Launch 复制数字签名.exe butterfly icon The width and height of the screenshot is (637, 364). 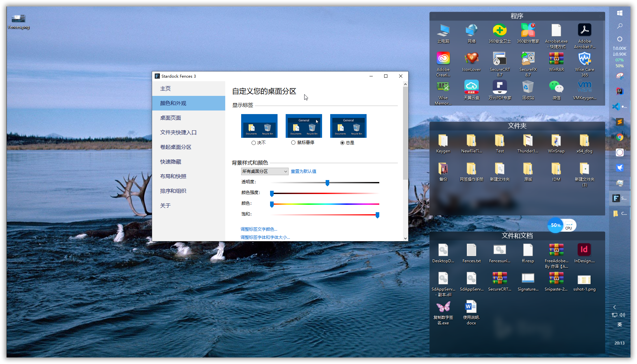[x=443, y=312]
